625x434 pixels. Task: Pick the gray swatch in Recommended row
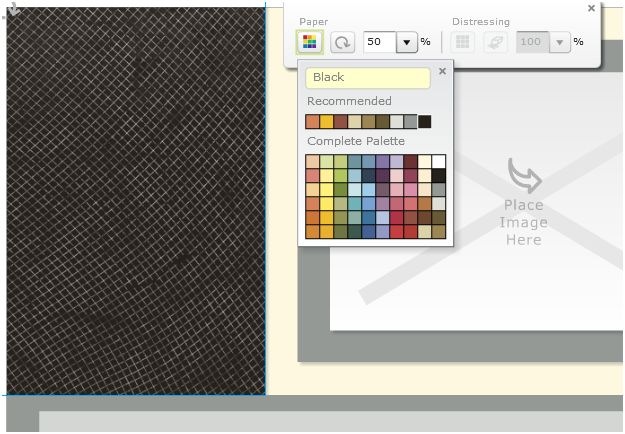[x=410, y=122]
